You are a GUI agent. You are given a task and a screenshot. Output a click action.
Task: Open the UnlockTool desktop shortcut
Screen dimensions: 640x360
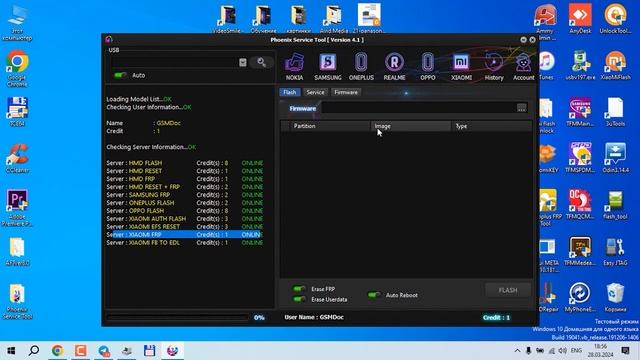coord(615,19)
